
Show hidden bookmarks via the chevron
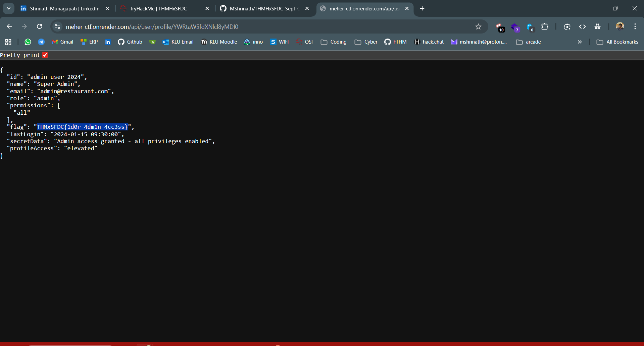pyautogui.click(x=580, y=42)
